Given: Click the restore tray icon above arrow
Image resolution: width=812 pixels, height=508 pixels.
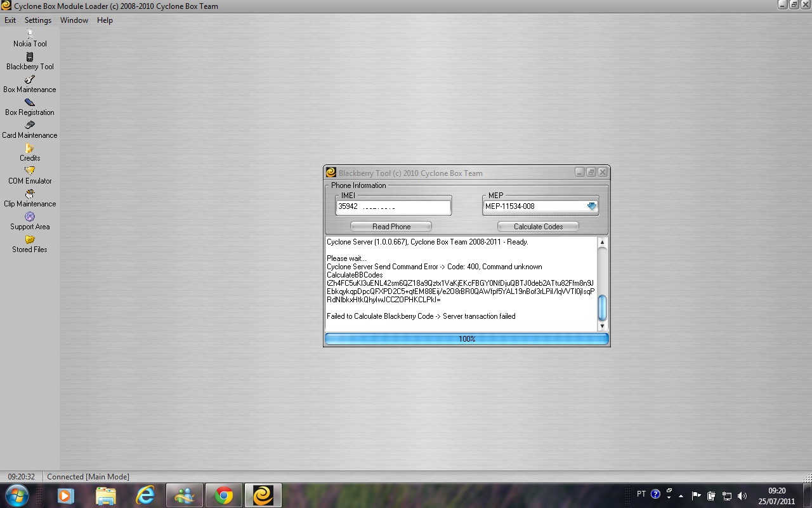Looking at the screenshot, I should [669, 491].
